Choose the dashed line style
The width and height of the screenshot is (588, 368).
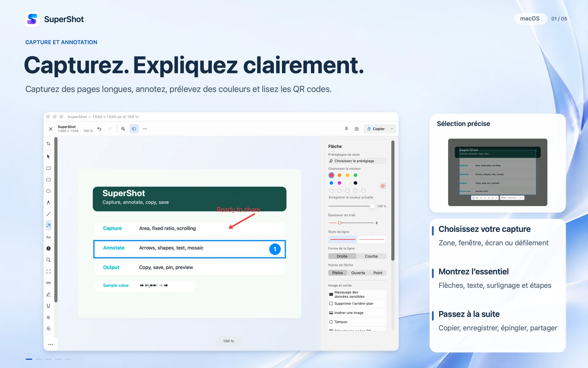[x=372, y=239]
